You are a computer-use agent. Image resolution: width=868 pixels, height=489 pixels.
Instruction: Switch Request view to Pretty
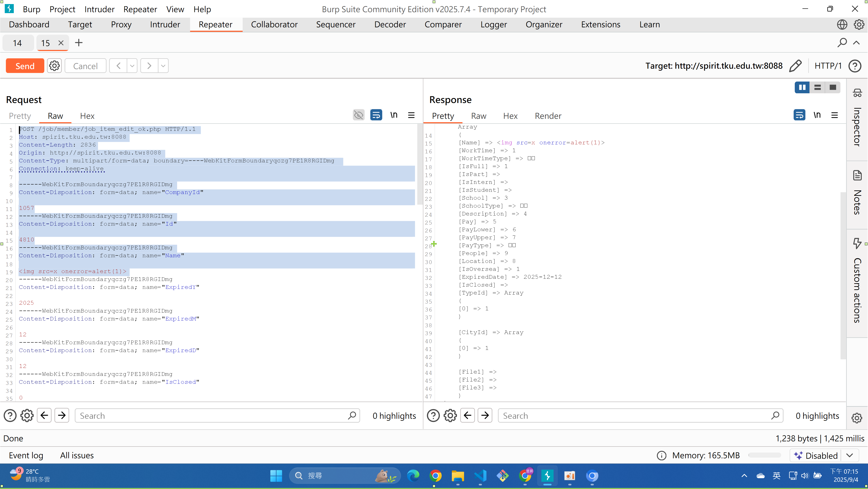point(20,116)
